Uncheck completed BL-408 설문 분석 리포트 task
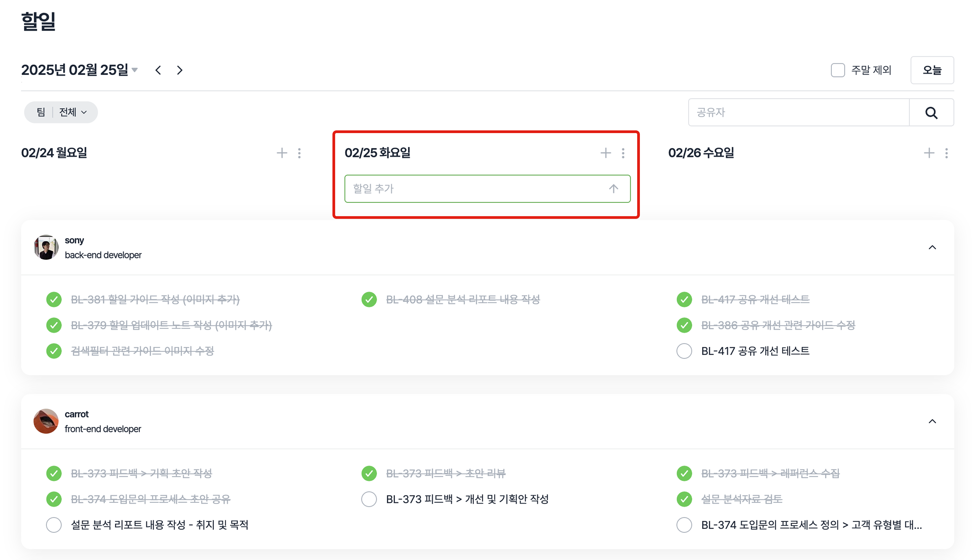 [369, 300]
